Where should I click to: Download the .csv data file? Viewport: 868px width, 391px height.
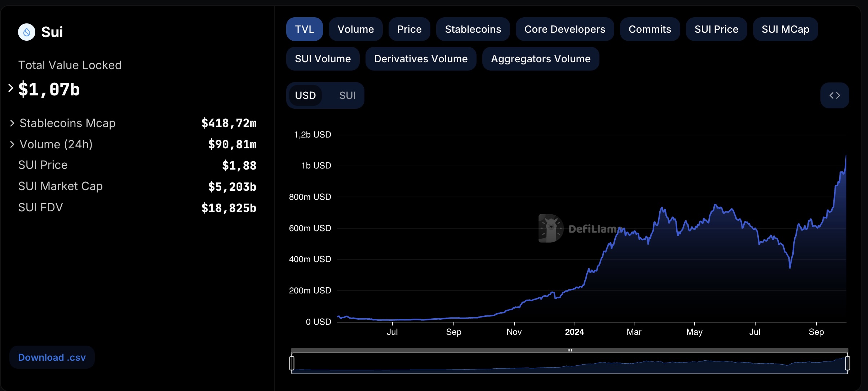pos(52,357)
